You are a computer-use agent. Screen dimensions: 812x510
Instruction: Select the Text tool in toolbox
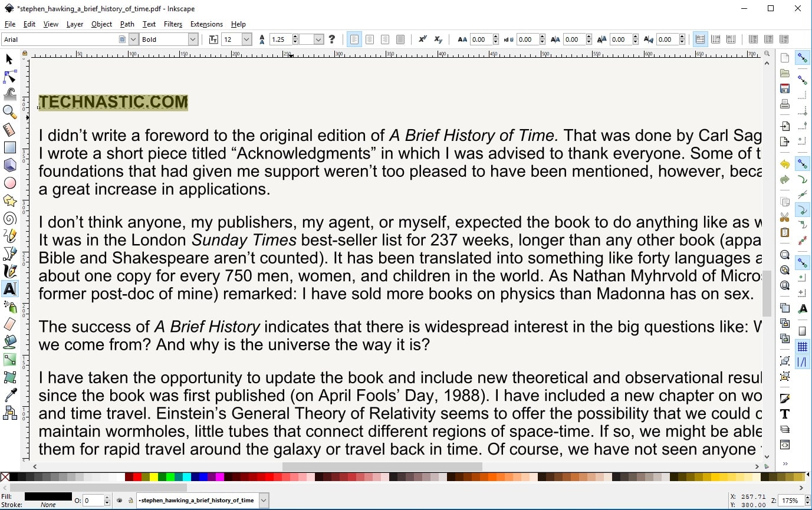pyautogui.click(x=9, y=289)
